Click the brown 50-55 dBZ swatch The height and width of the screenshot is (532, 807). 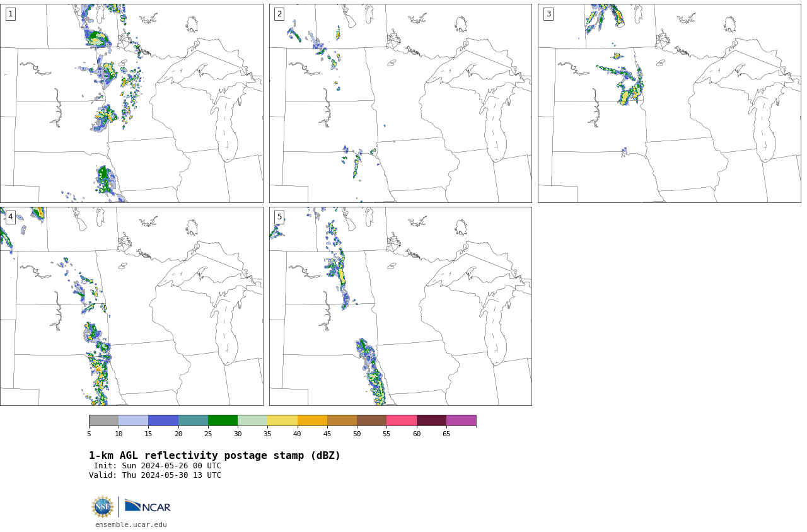tap(372, 420)
